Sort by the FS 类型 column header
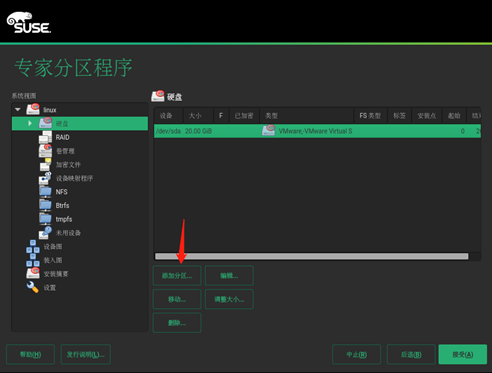This screenshot has width=492, height=373. 370,116
